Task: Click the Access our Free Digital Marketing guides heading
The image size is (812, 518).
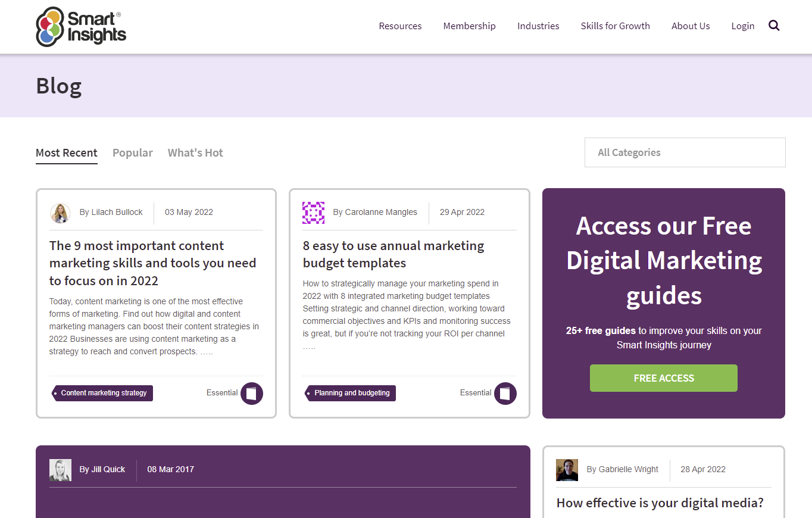Action: click(664, 261)
